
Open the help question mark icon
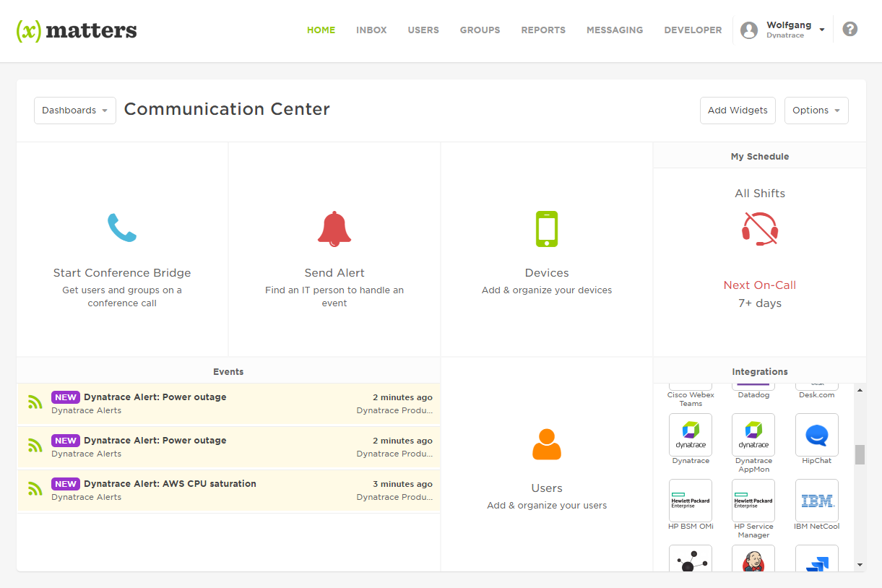coord(850,29)
